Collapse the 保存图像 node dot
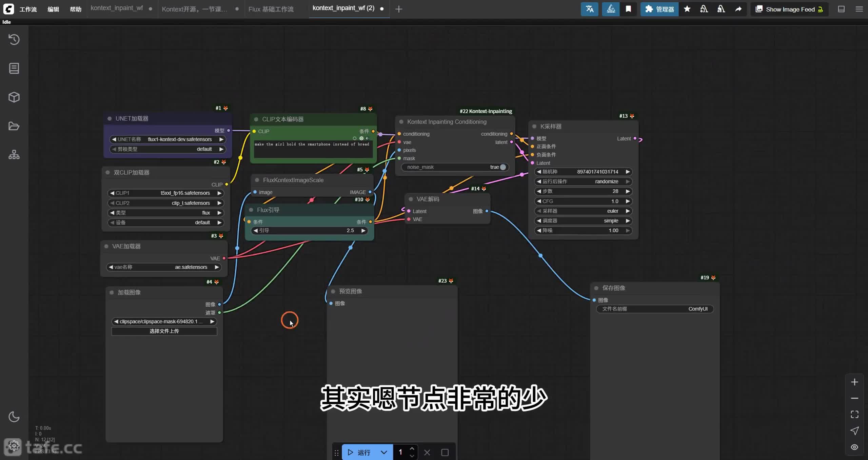 click(596, 288)
